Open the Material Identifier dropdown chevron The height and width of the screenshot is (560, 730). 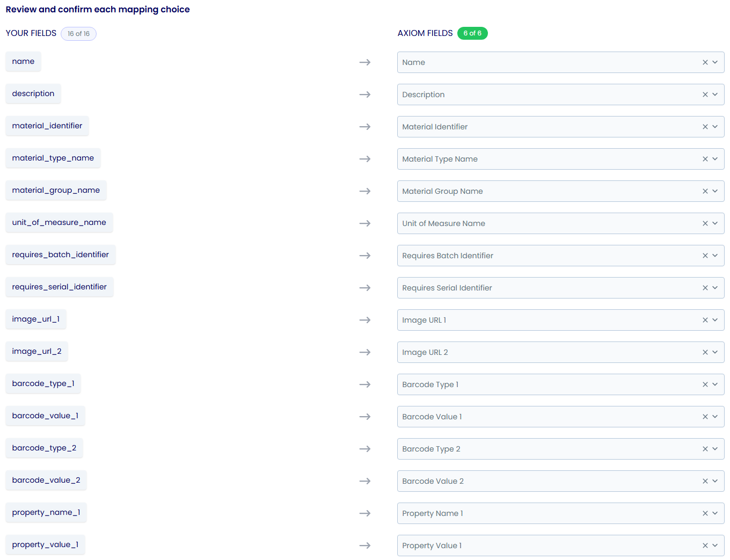click(x=715, y=127)
